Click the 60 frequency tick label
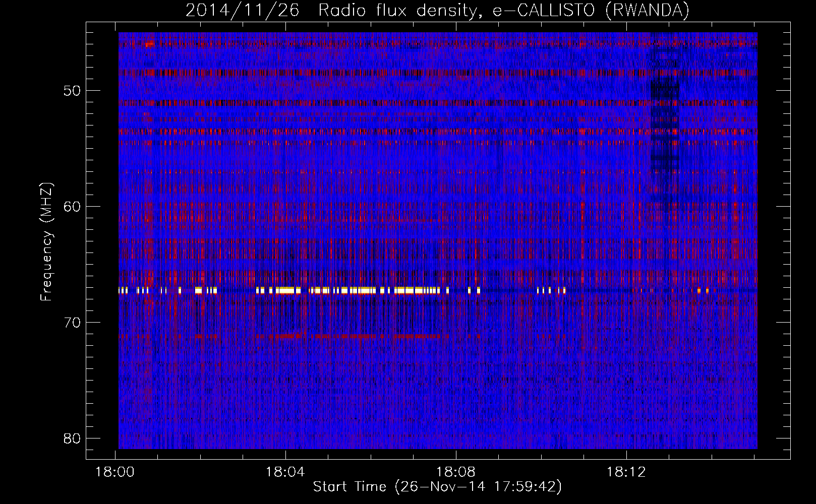Viewport: 816px width, 504px height. click(73, 207)
